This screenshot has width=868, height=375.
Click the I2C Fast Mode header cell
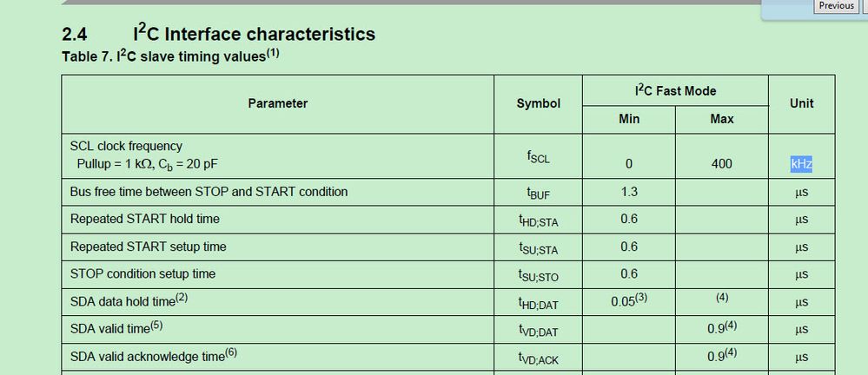[675, 90]
